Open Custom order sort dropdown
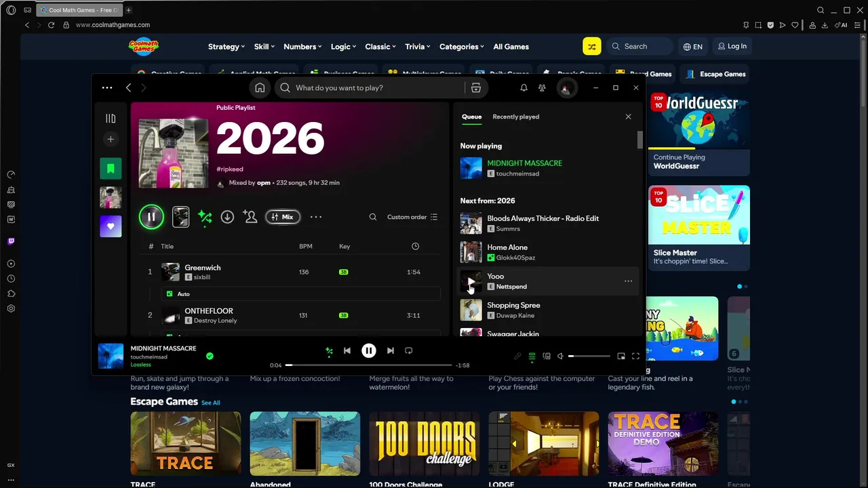Image resolution: width=868 pixels, height=488 pixels. click(x=412, y=217)
